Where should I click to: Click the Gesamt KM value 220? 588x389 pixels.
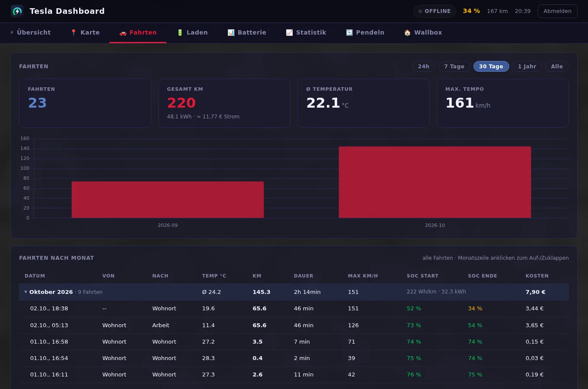click(182, 103)
